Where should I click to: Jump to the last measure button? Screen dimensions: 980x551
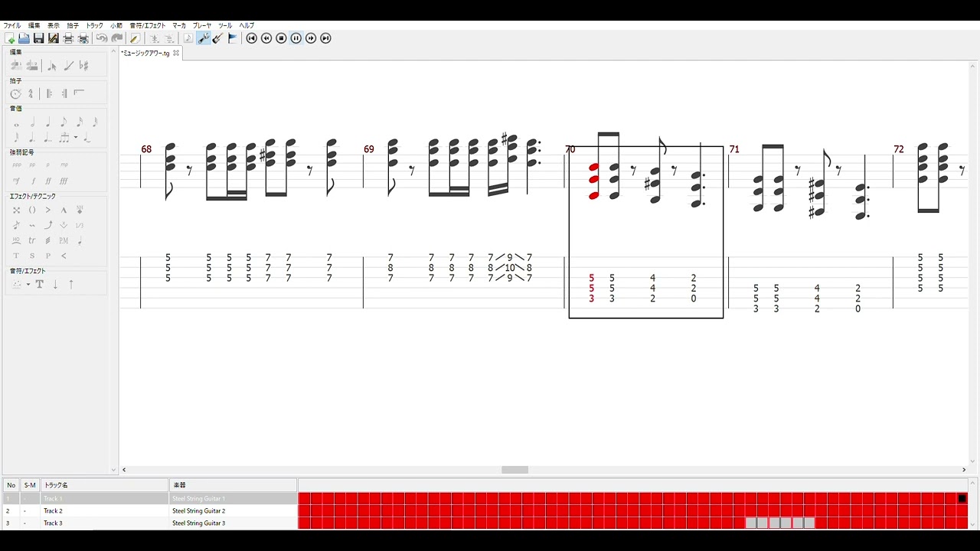point(325,38)
